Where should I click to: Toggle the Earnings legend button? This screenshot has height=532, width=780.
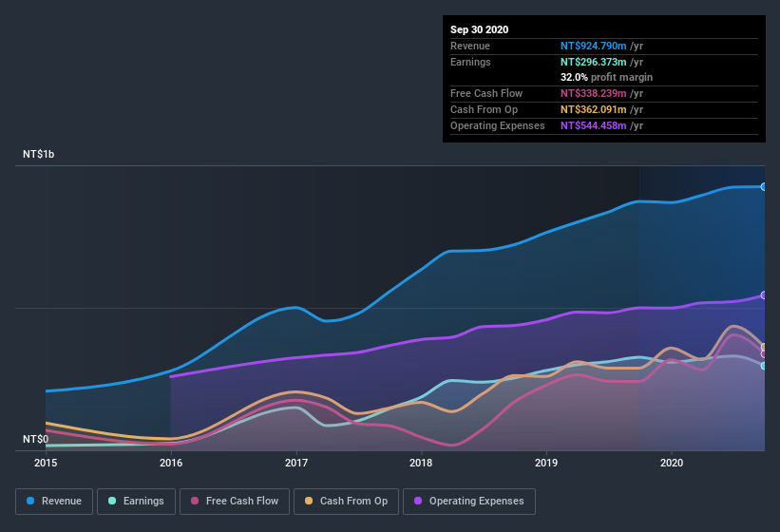pos(136,502)
